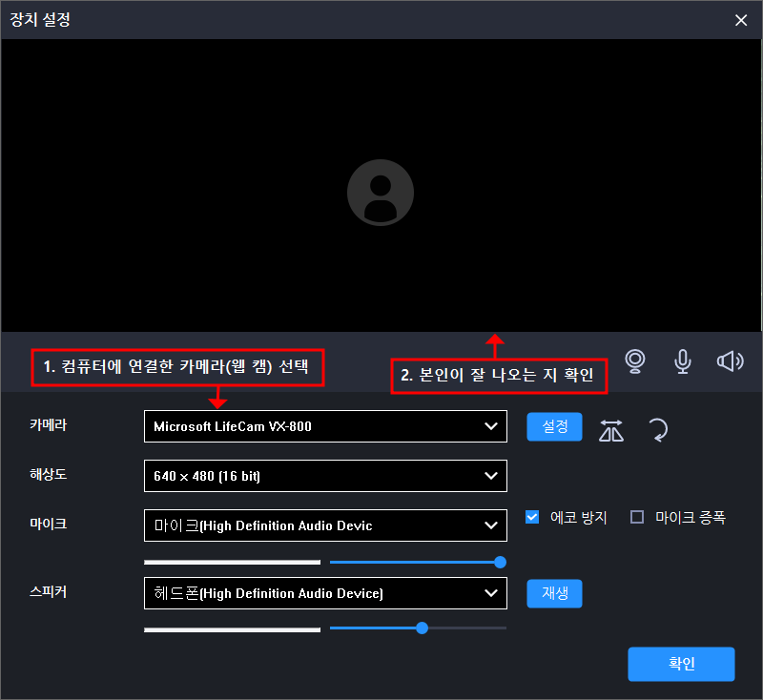Enable the 마이크 증폭 checkbox
The width and height of the screenshot is (763, 700).
637,517
